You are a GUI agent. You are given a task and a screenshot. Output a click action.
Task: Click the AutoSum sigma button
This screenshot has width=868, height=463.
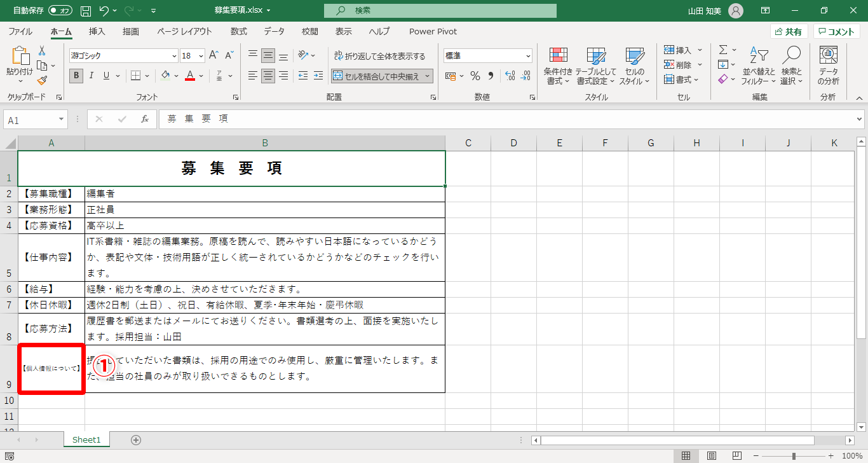click(723, 50)
